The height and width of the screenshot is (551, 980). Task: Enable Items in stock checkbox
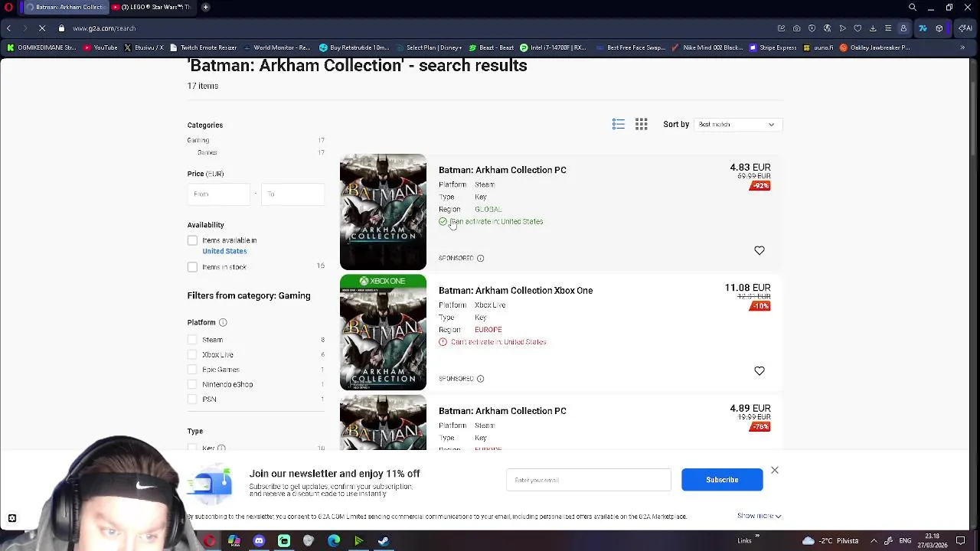point(192,267)
